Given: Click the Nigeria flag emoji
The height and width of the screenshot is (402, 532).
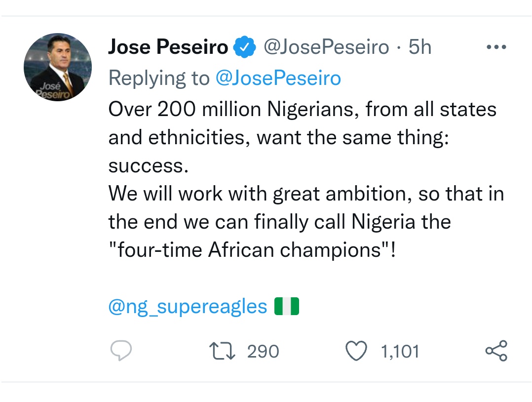Looking at the screenshot, I should [x=287, y=307].
